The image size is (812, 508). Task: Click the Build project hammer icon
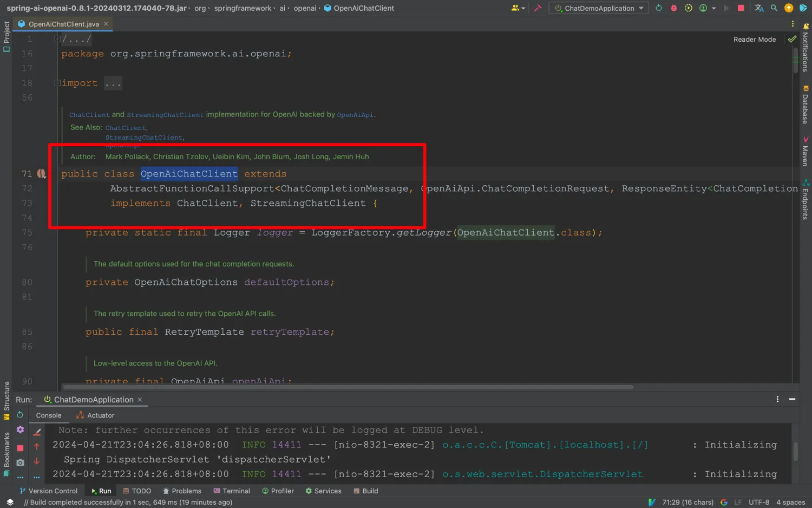click(538, 8)
